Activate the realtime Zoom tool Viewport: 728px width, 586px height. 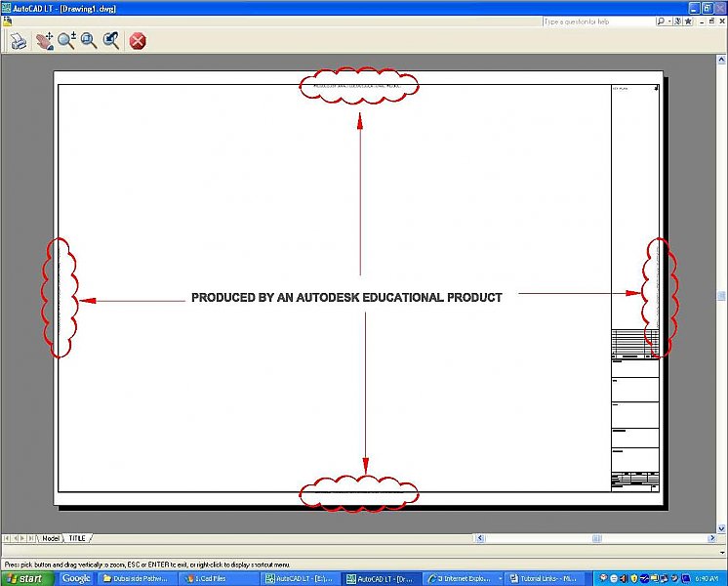click(66, 40)
